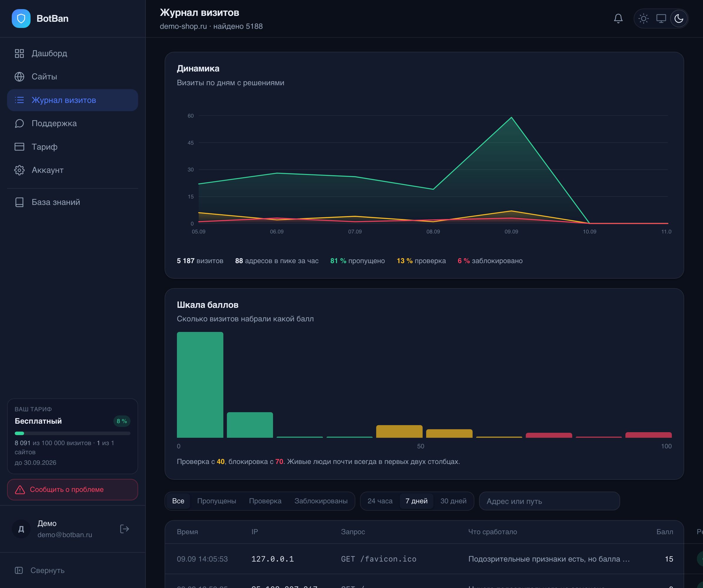The width and height of the screenshot is (703, 588).
Task: Click the tariff usage progress bar
Action: click(x=73, y=433)
